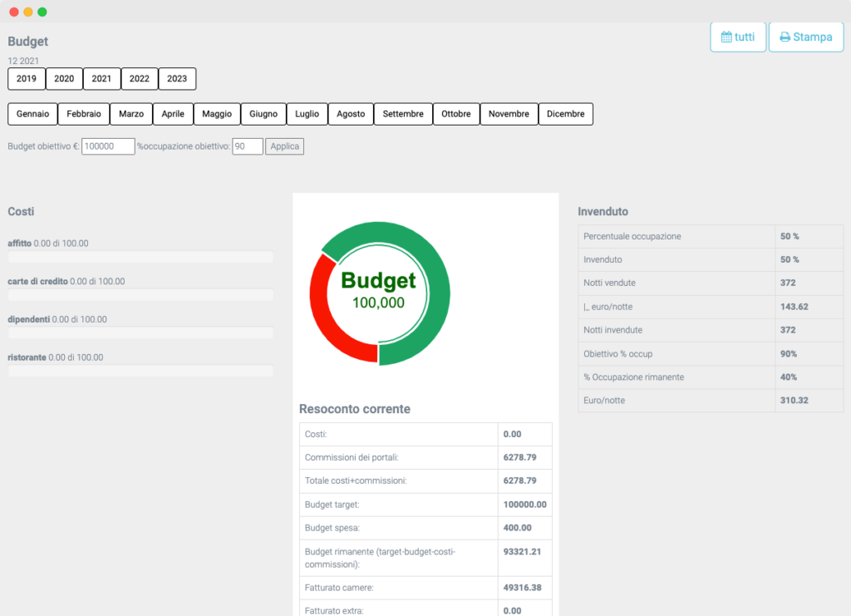Click the euro/notte value 143.62
The width and height of the screenshot is (851, 616).
pyautogui.click(x=794, y=308)
